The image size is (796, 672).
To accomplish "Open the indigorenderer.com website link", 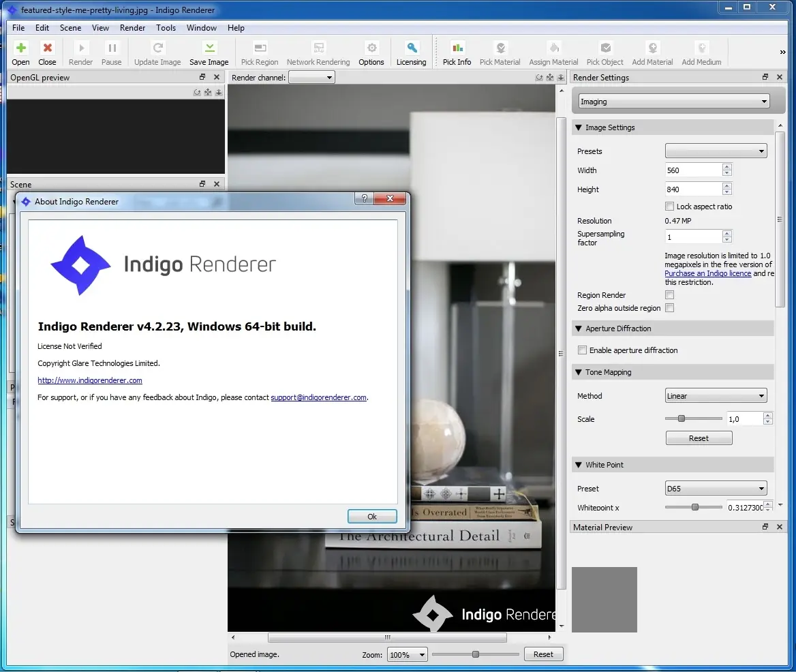I will pos(90,380).
